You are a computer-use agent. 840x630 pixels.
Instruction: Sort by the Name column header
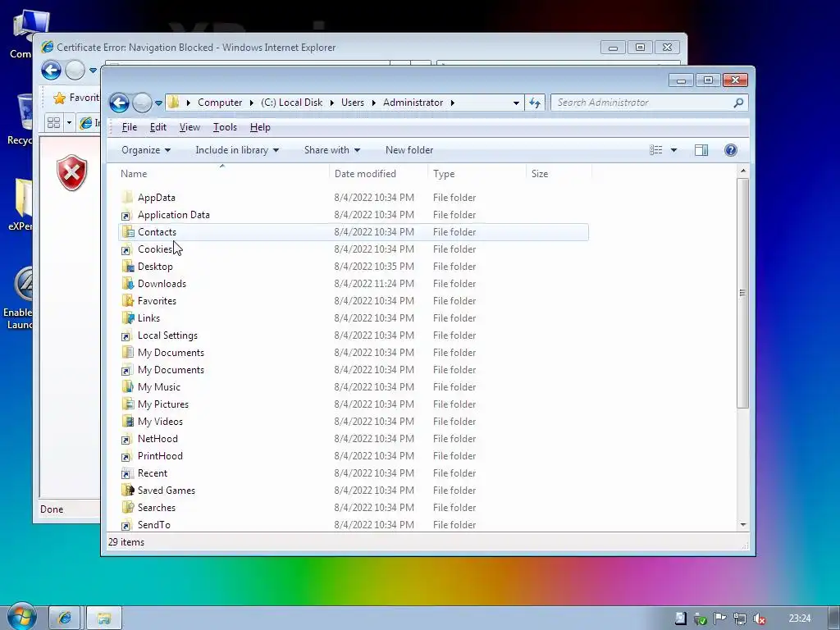click(222, 174)
